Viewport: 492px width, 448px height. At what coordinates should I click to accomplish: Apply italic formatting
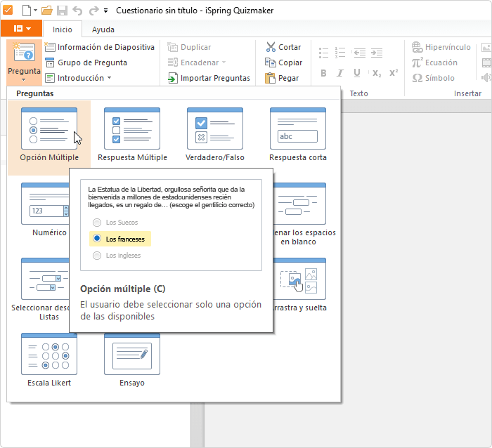click(x=339, y=73)
